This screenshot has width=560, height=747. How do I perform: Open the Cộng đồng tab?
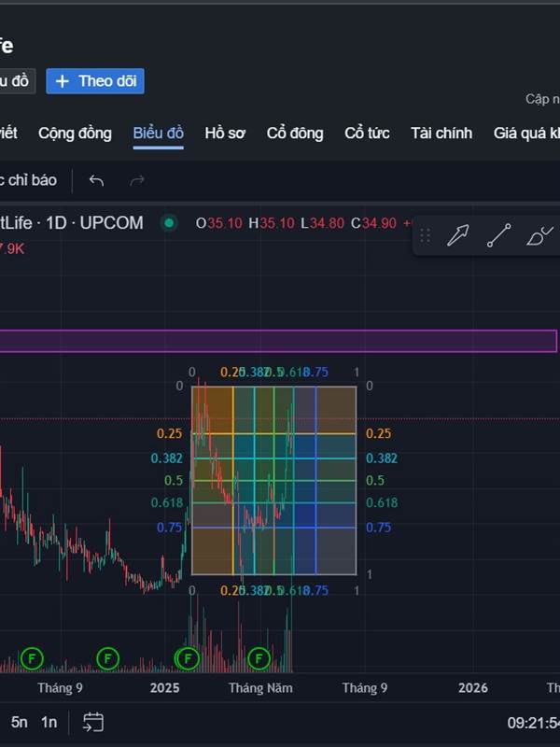pos(75,133)
